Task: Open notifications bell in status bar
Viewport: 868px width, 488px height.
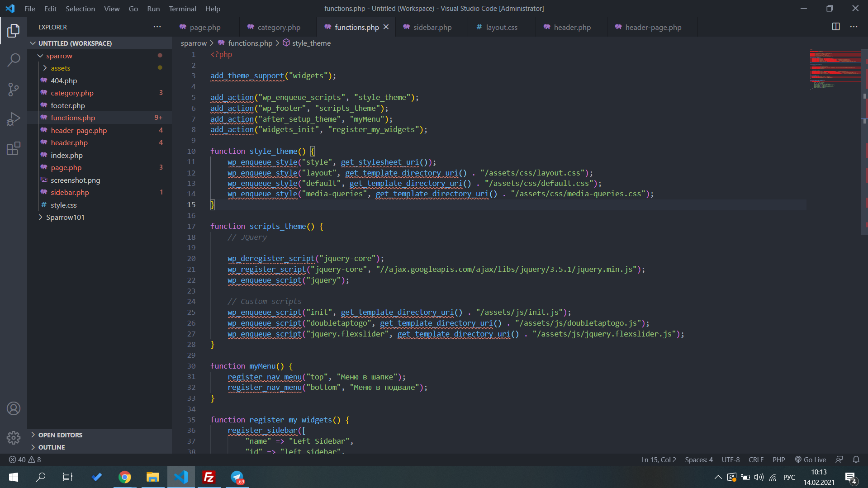Action: point(856,460)
